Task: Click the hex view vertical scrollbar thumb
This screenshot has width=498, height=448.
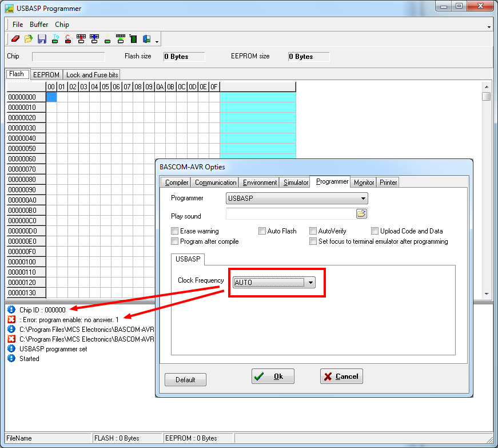Action: click(x=486, y=96)
